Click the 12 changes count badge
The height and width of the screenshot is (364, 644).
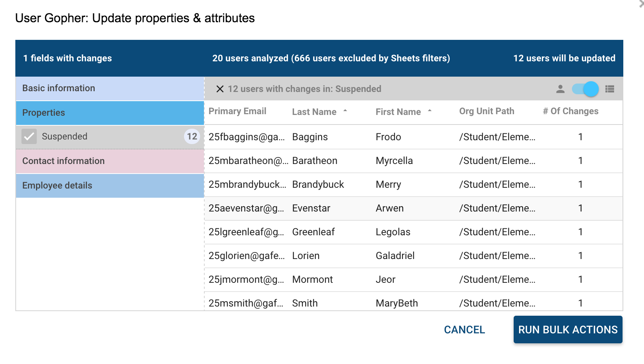coord(192,136)
